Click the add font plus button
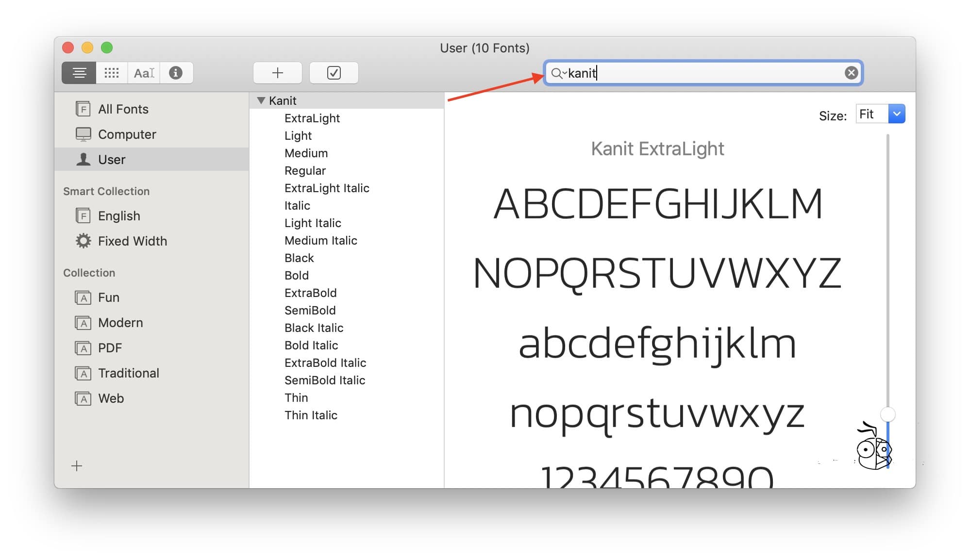Screen dimensions: 970x560 coord(278,73)
